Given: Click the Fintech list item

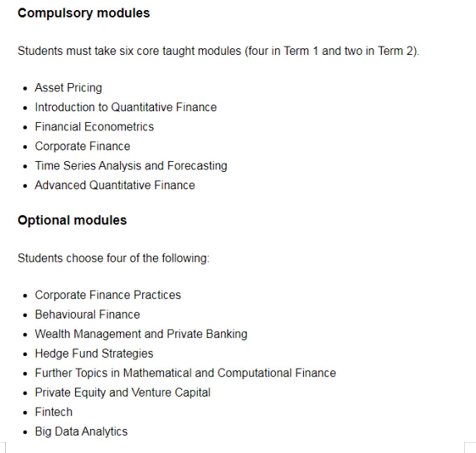Looking at the screenshot, I should click(53, 412).
